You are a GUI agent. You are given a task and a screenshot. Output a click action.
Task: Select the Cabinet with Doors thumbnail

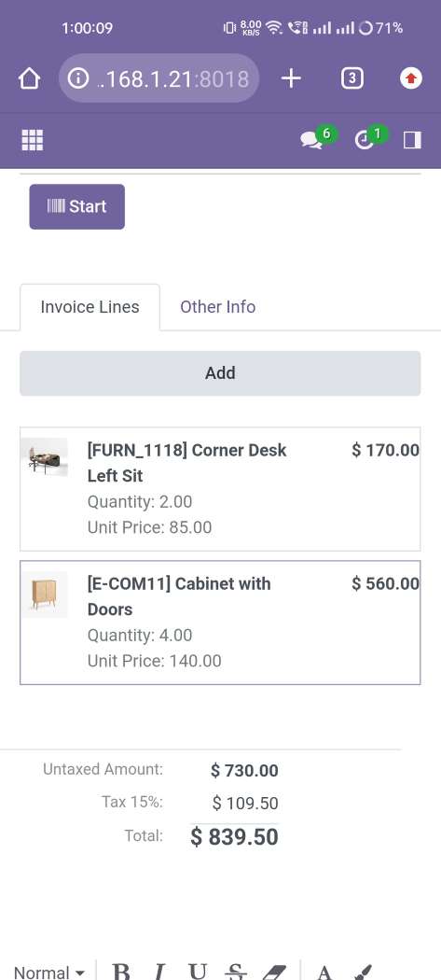45,595
